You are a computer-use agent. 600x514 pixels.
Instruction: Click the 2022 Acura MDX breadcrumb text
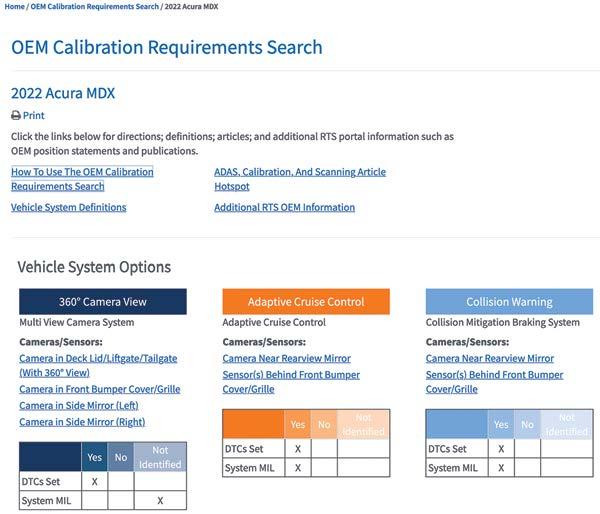click(x=191, y=7)
